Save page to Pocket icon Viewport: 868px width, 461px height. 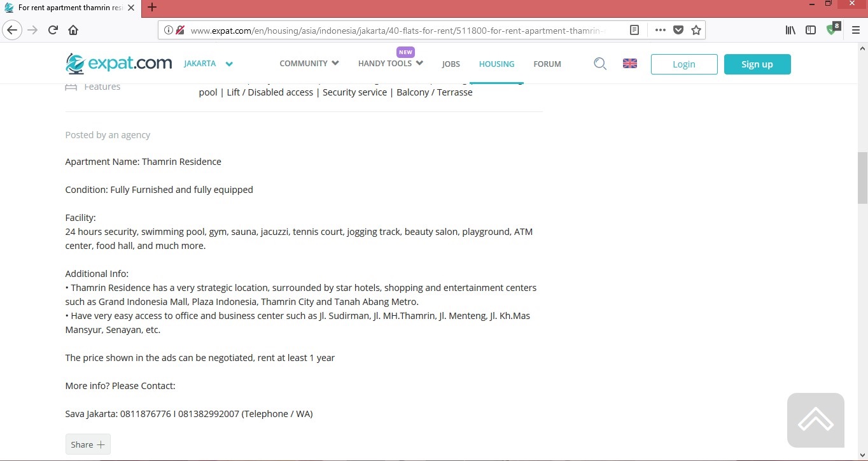click(x=678, y=30)
